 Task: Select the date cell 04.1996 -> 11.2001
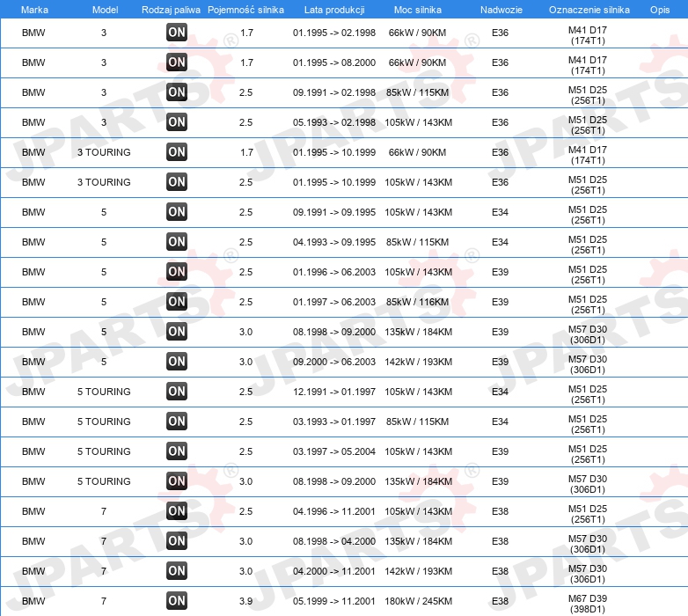(x=334, y=511)
